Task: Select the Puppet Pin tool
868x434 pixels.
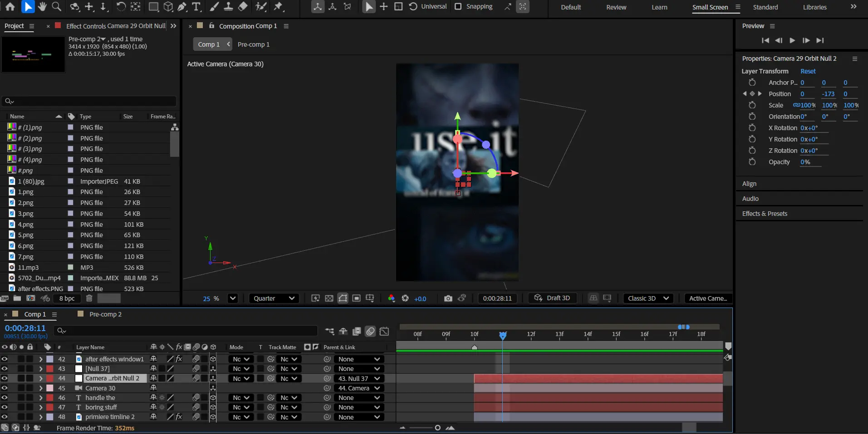Action: [x=278, y=6]
